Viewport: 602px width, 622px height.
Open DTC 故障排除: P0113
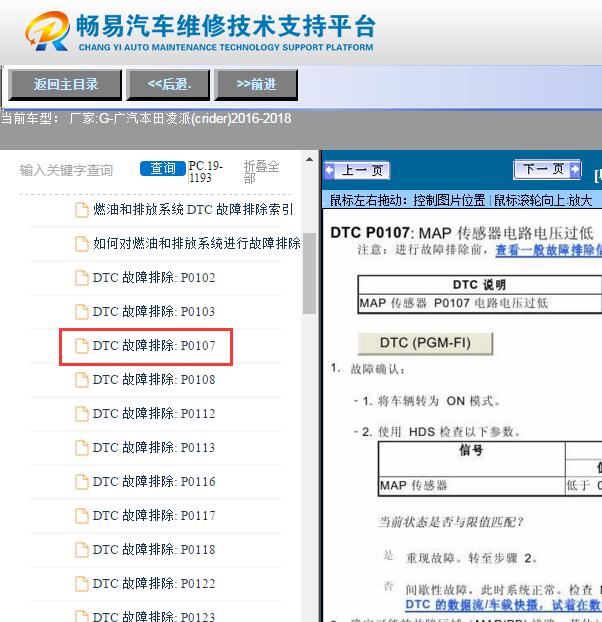[154, 448]
